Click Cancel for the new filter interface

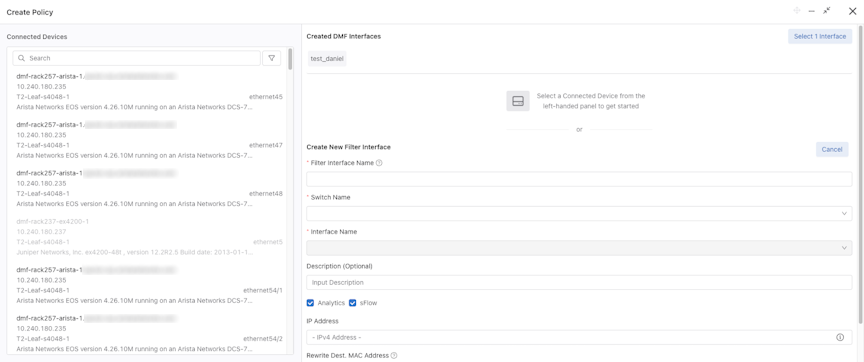coord(832,149)
